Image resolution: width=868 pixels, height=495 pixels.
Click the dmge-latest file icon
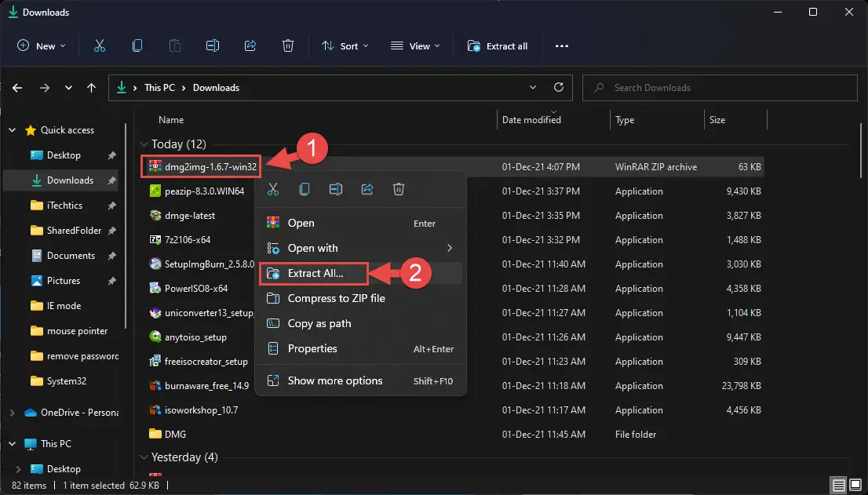(155, 215)
